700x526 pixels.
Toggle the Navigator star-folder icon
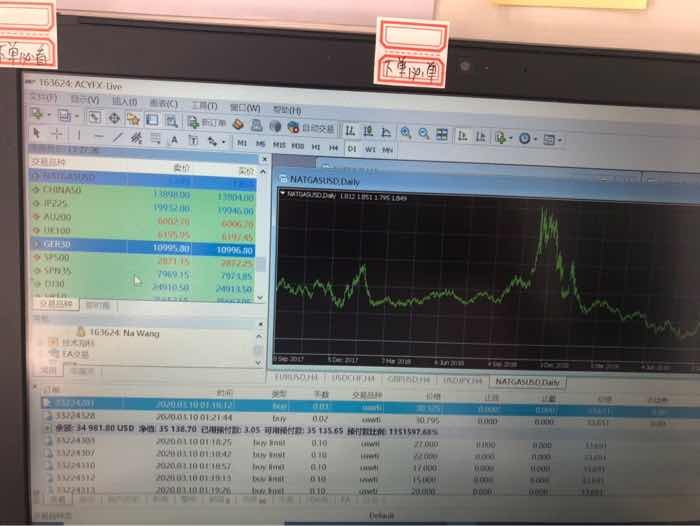click(x=133, y=119)
